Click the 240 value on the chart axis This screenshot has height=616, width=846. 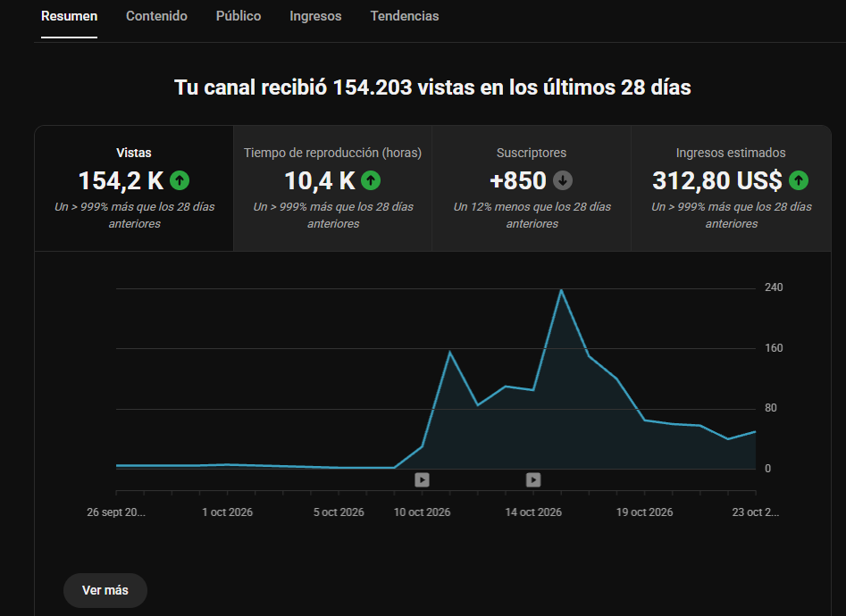pos(774,287)
